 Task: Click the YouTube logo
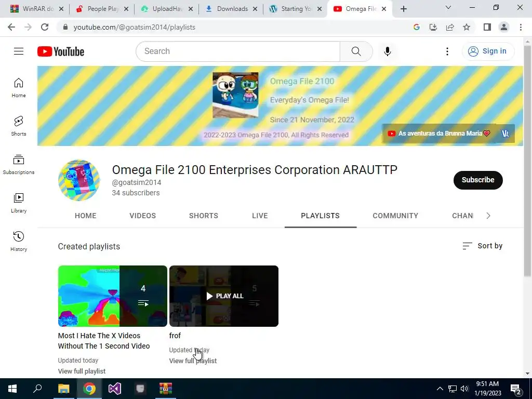point(61,51)
